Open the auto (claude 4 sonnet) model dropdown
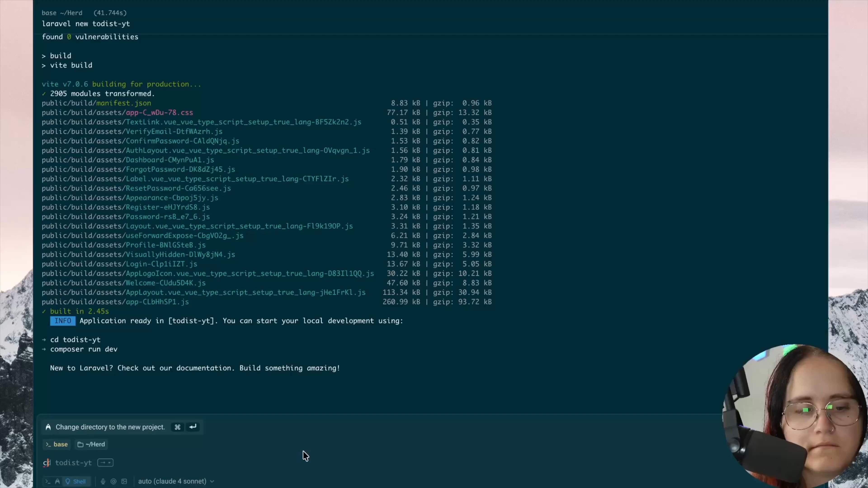Image resolution: width=868 pixels, height=488 pixels. tap(172, 481)
